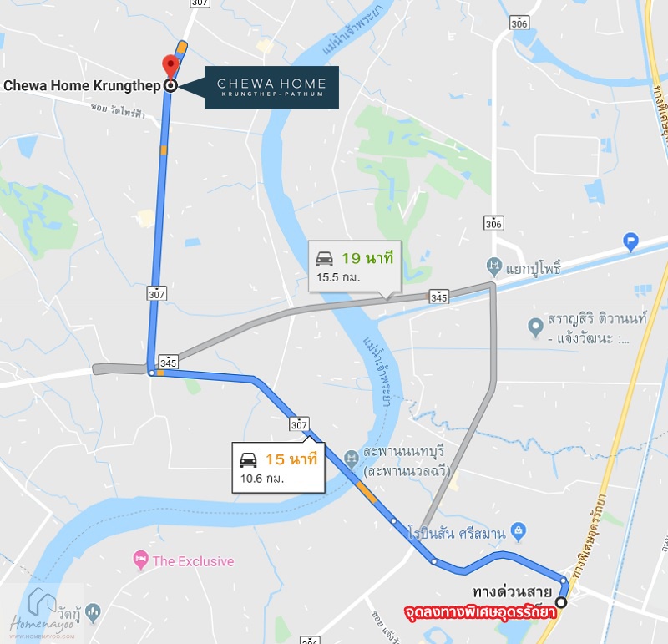
Task: Click the red จุดลงทางพิเศษอุดรรัถยา label
Action: [x=480, y=613]
